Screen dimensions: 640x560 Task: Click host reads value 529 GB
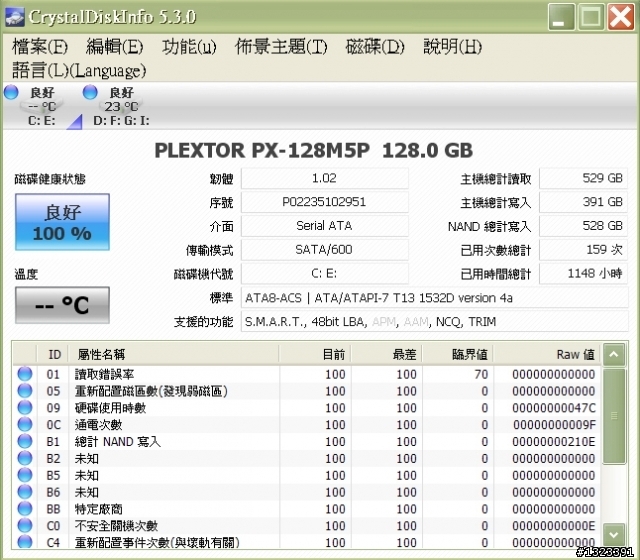point(584,178)
